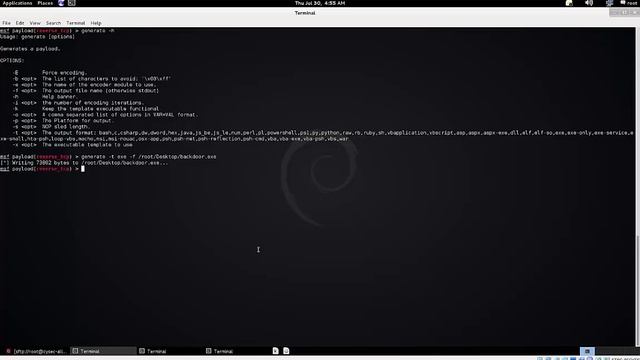Open the Terminal menu

pyautogui.click(x=76, y=23)
